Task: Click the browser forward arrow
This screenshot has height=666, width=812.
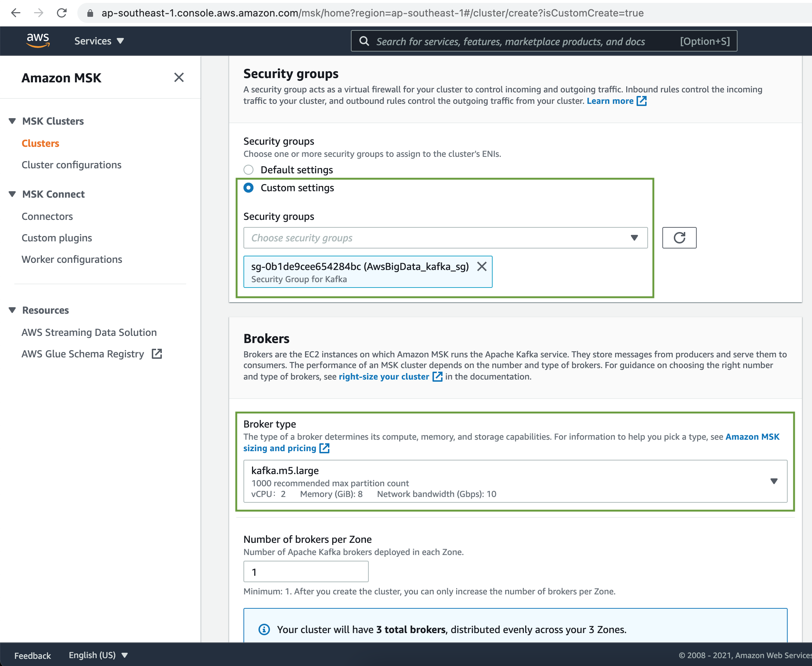Action: pos(38,13)
